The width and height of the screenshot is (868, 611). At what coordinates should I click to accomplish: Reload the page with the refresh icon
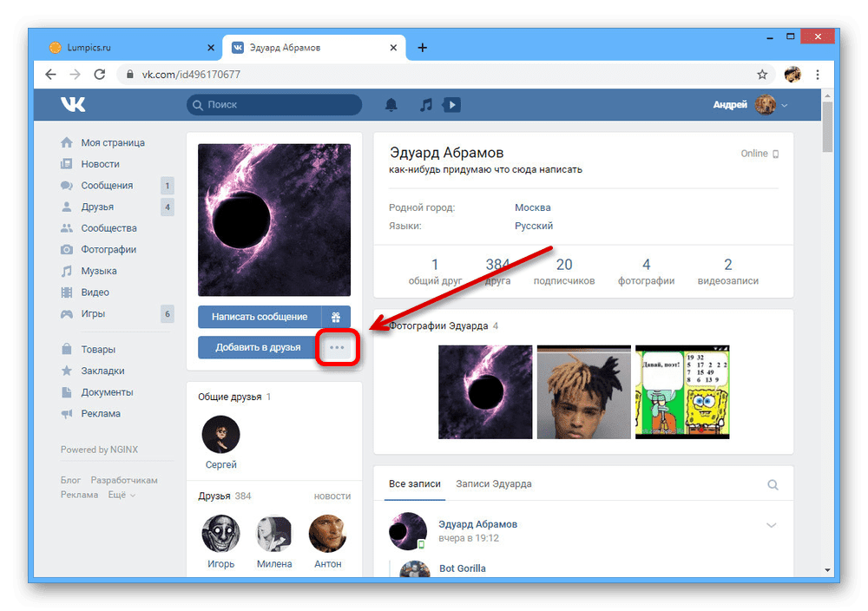pos(100,74)
